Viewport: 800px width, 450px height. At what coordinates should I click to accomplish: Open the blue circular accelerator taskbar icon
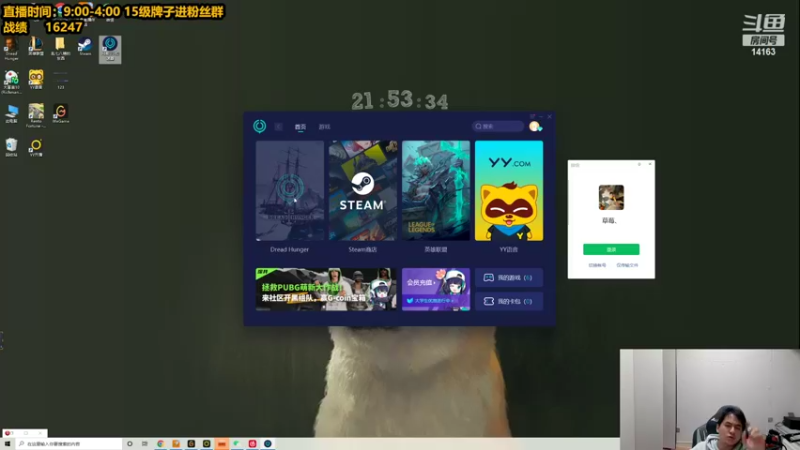click(x=268, y=444)
